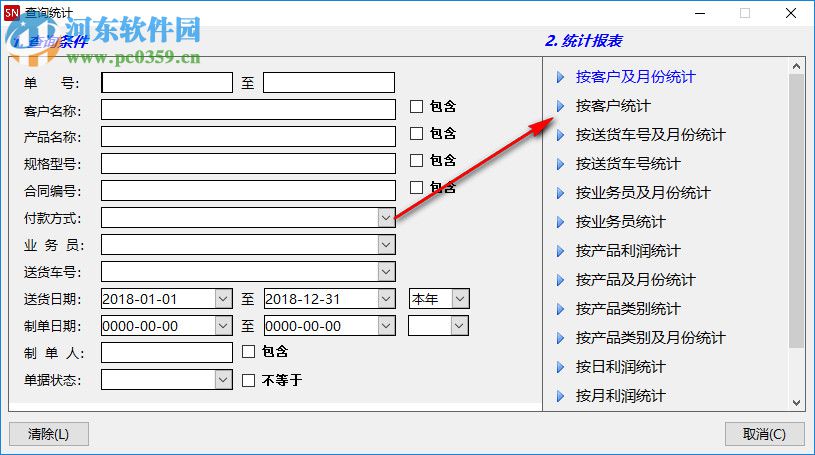The width and height of the screenshot is (815, 455).
Task: Expand the 单据状态 dropdown
Action: (223, 380)
